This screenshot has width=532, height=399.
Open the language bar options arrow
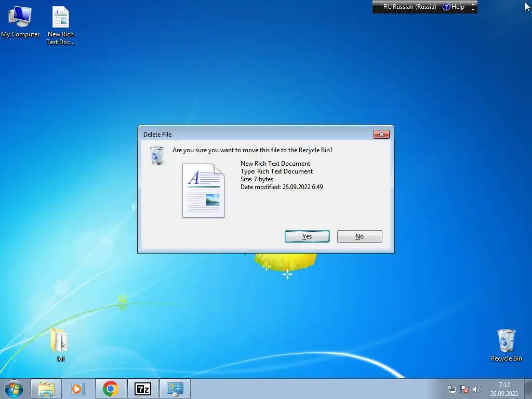coord(473,9)
